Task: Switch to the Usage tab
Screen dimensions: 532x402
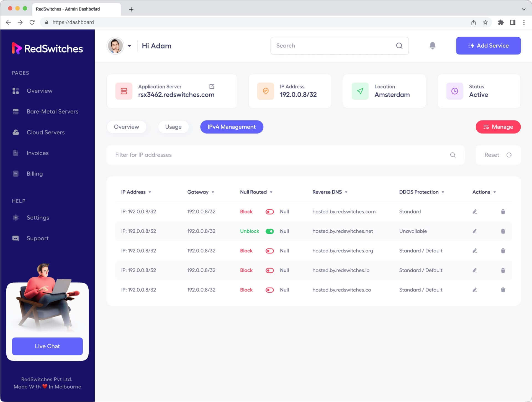Action: 173,127
